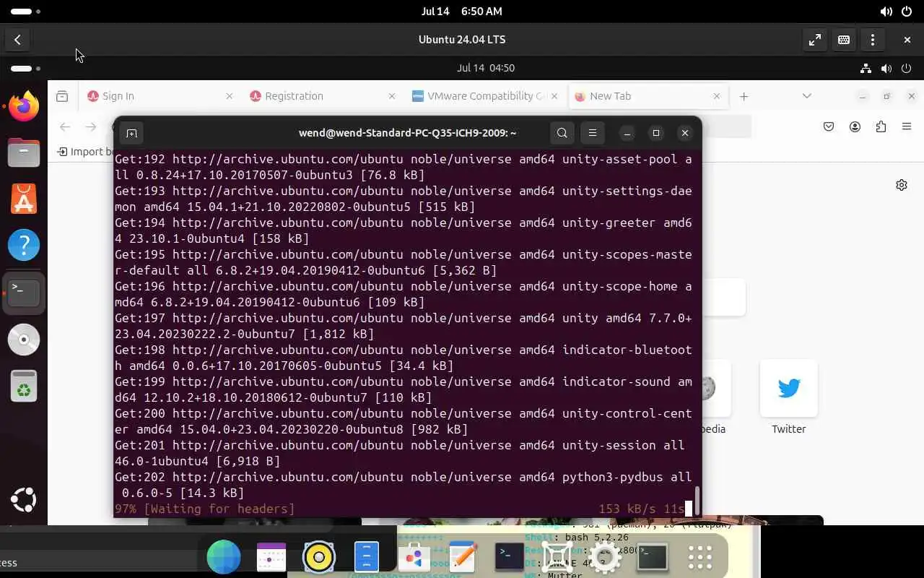Open Help from the Ubuntu dock

pyautogui.click(x=24, y=246)
